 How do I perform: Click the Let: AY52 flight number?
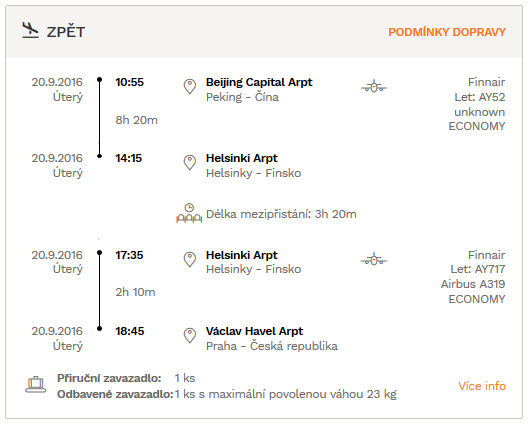coord(480,97)
